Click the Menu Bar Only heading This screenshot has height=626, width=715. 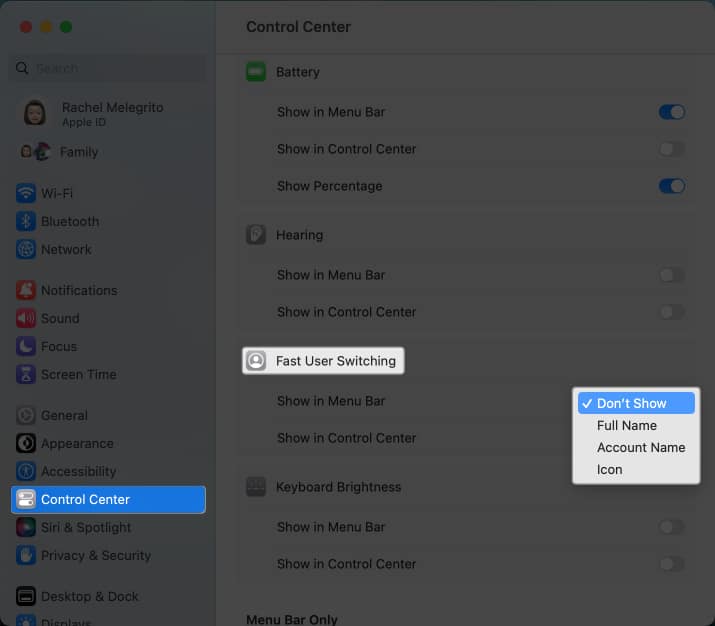292,619
